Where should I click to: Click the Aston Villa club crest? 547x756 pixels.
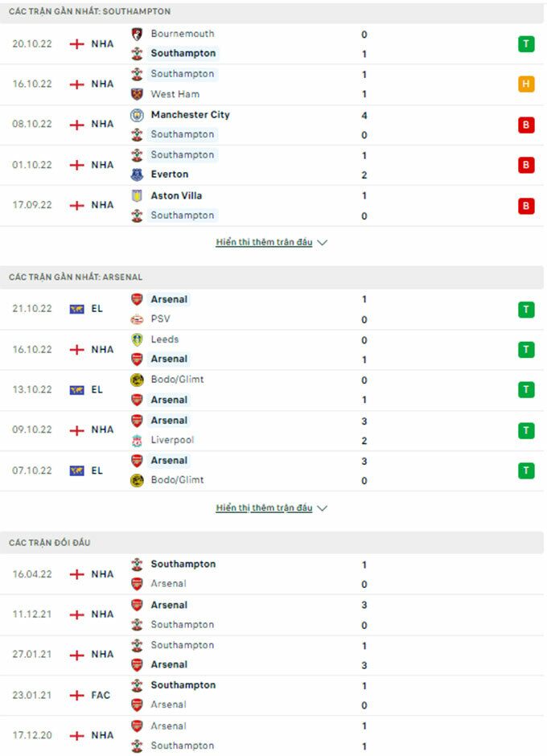click(x=137, y=195)
